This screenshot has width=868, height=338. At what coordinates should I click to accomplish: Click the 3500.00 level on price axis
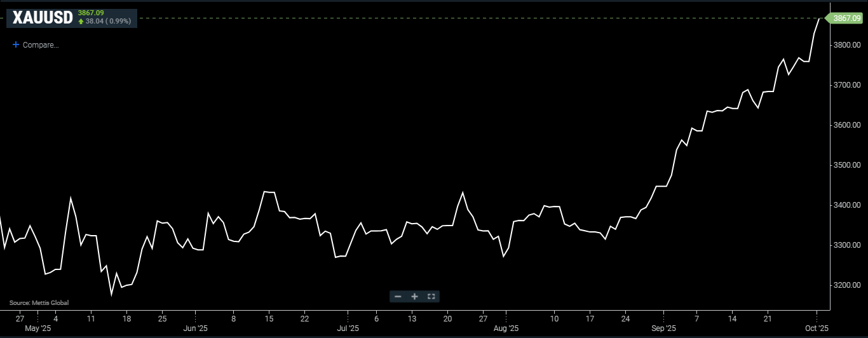846,165
